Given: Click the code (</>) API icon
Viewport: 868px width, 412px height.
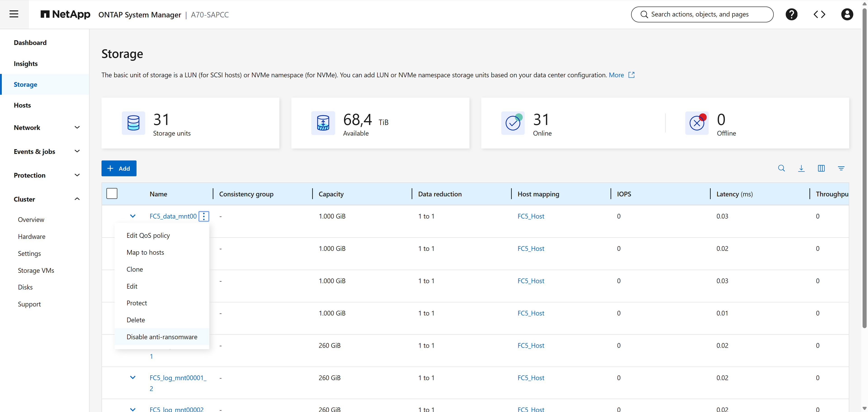Looking at the screenshot, I should click(819, 14).
